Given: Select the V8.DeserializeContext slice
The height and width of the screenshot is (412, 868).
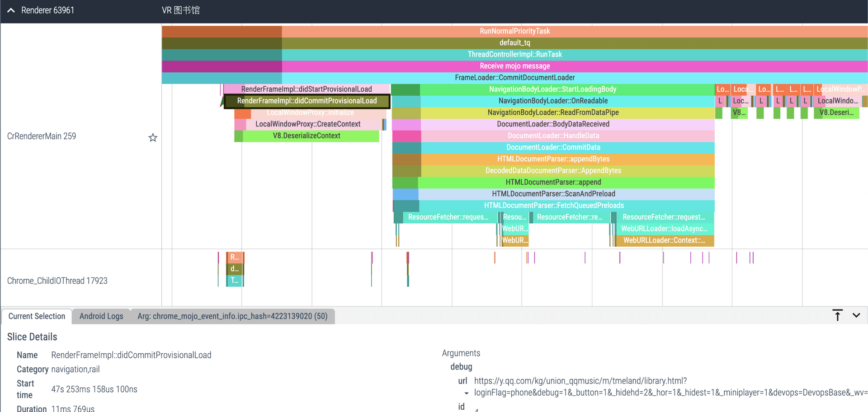Looking at the screenshot, I should [307, 136].
